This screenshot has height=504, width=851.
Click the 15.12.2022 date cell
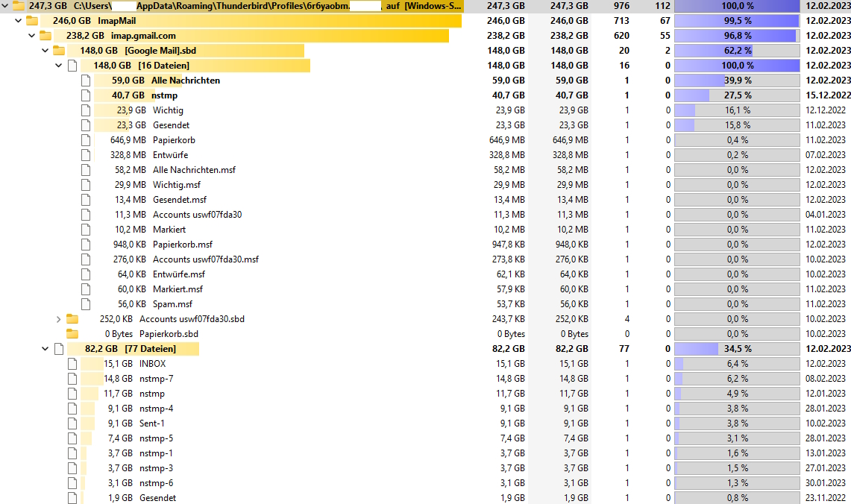(829, 95)
